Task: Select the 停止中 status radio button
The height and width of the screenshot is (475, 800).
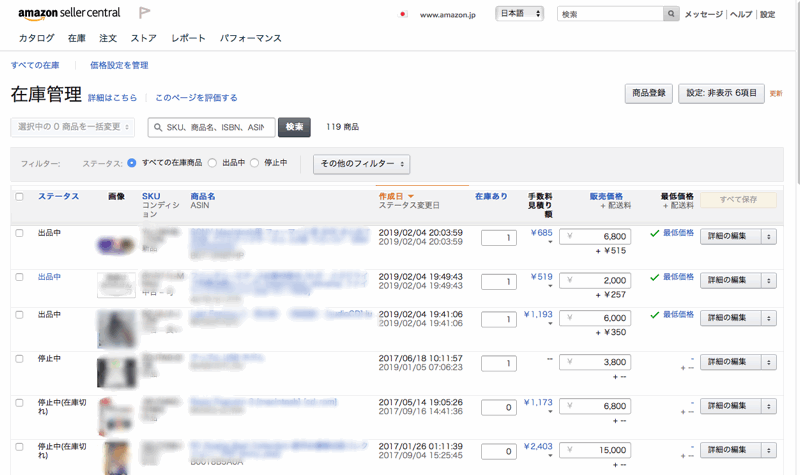Action: click(x=254, y=163)
